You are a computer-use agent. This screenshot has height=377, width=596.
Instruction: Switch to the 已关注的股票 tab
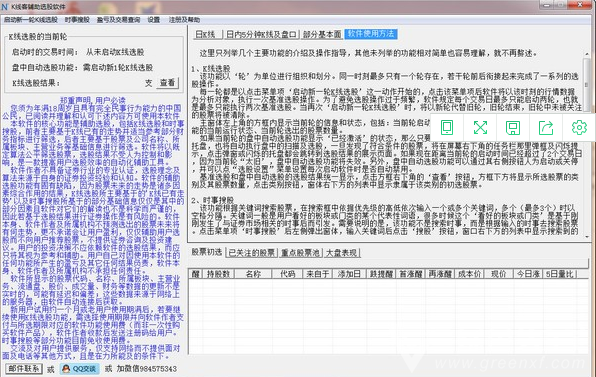click(252, 253)
